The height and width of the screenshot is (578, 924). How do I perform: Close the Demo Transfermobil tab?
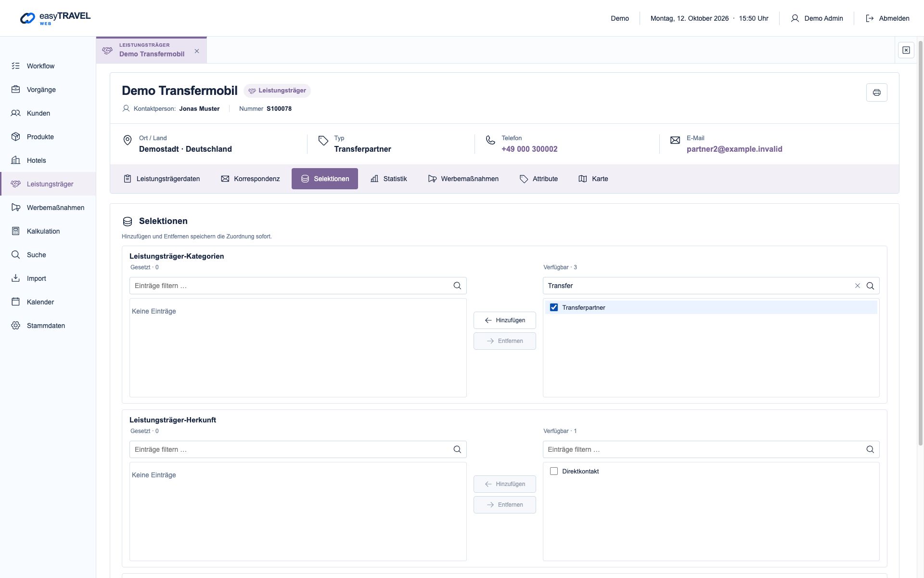click(x=197, y=51)
